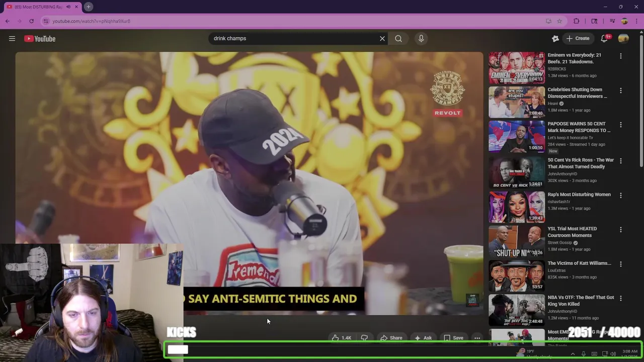Open YouTube account avatar menu
This screenshot has width=644, height=362.
[623, 39]
